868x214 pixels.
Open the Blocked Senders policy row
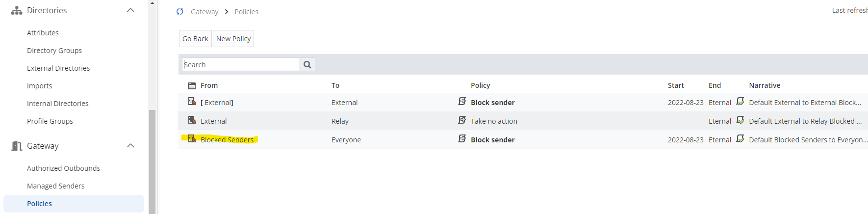(523, 139)
